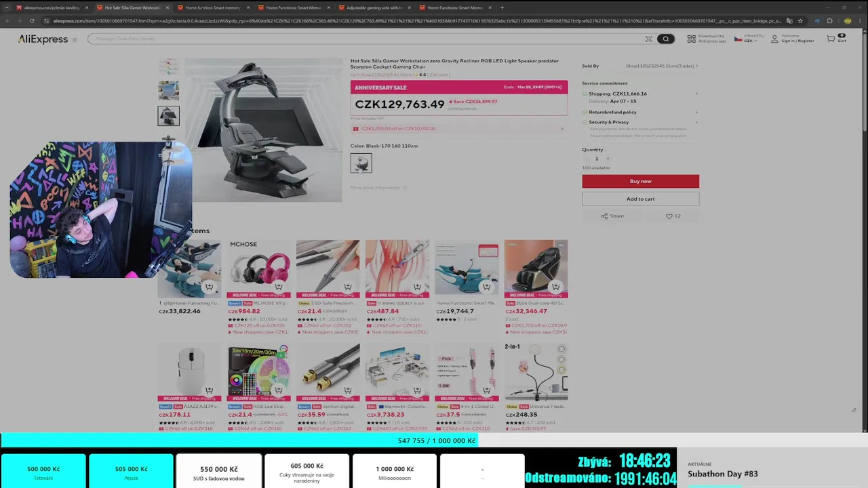Increase quantity with the plus stepper
The height and width of the screenshot is (488, 868).
(x=608, y=159)
